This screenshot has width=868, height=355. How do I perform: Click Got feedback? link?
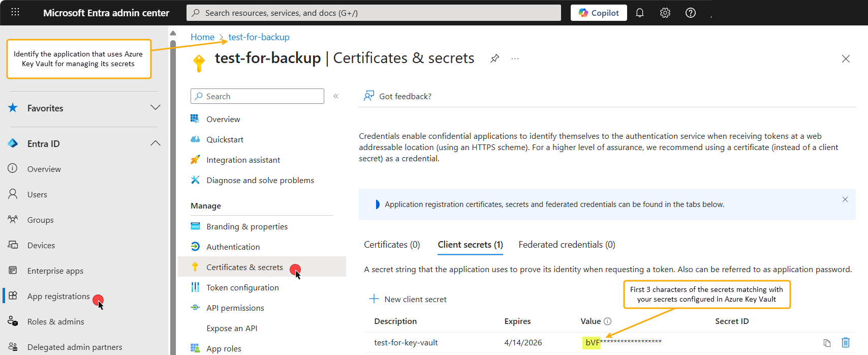click(398, 96)
